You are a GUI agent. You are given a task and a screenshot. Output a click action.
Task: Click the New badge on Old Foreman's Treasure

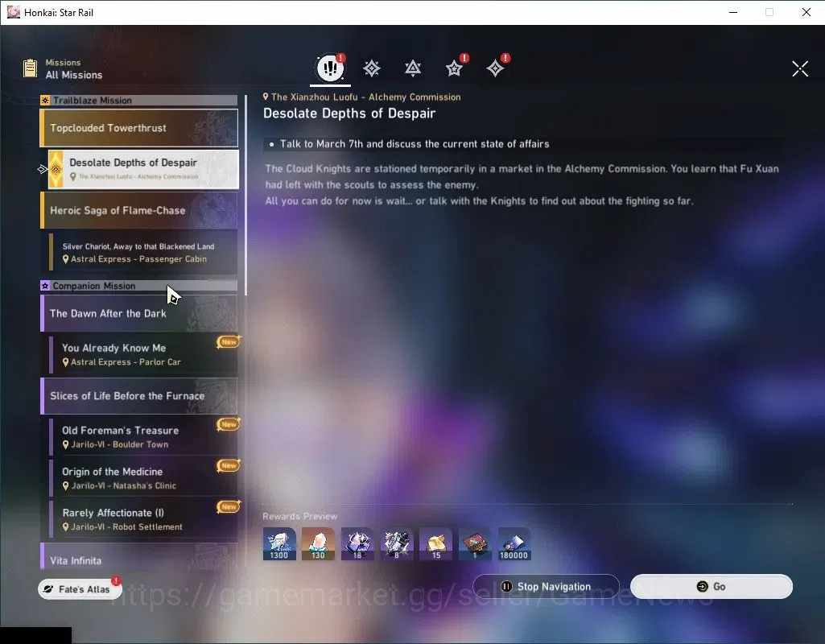click(x=229, y=424)
